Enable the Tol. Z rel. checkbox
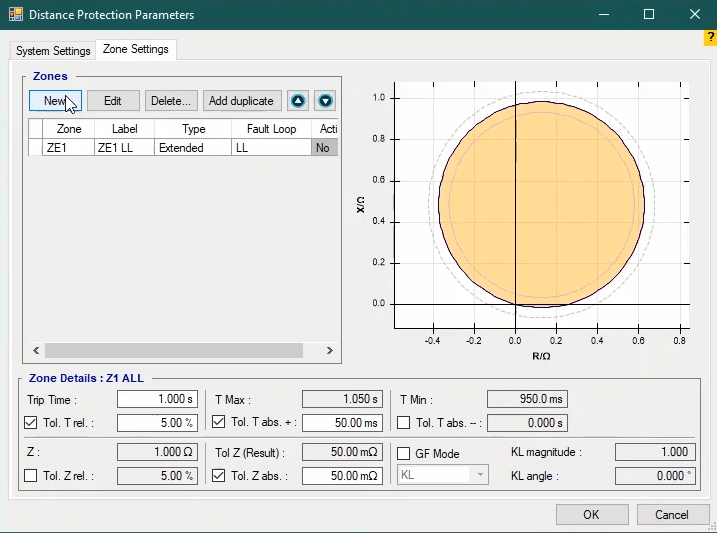 pos(32,476)
